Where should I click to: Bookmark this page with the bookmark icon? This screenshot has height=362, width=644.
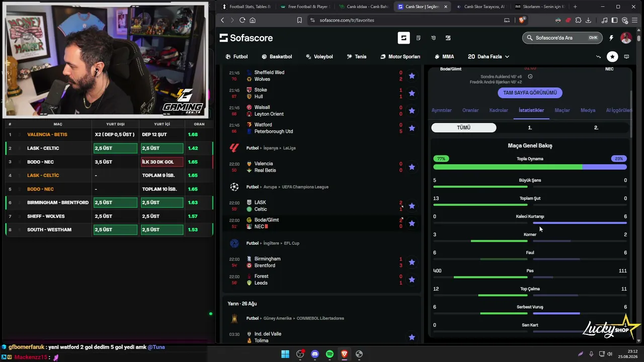(299, 20)
